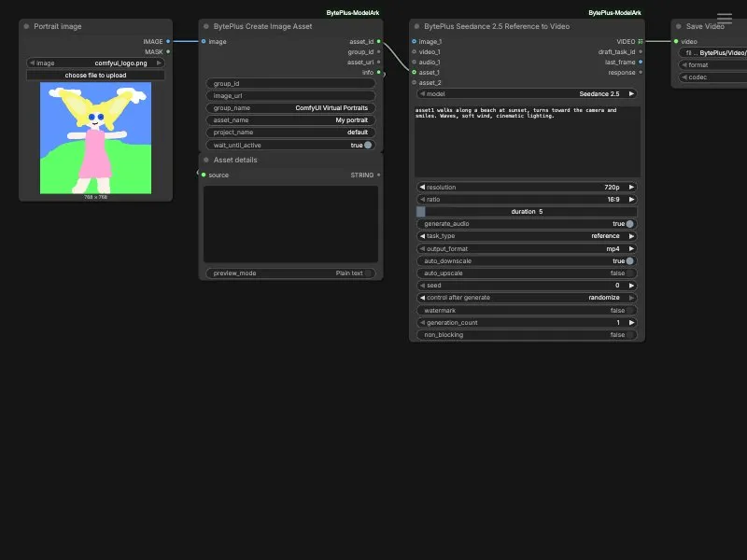Decrease generation_count with left arrow

(422, 323)
